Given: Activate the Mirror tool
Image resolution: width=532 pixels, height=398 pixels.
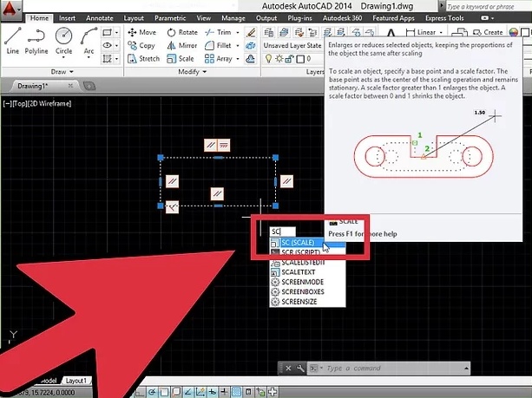Looking at the screenshot, I should click(182, 45).
